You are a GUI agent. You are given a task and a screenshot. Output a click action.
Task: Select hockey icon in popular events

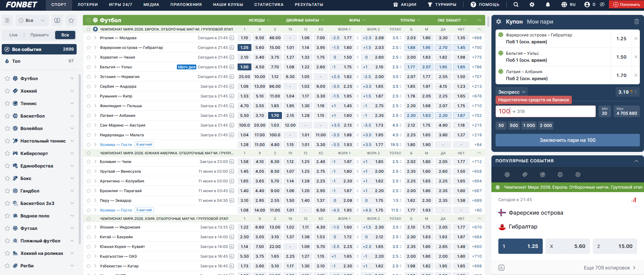point(525,174)
